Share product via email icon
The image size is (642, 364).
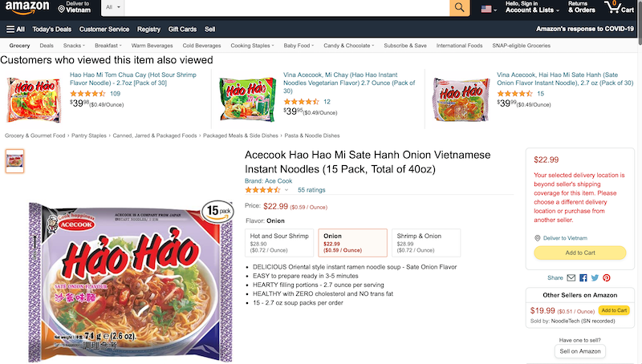571,277
